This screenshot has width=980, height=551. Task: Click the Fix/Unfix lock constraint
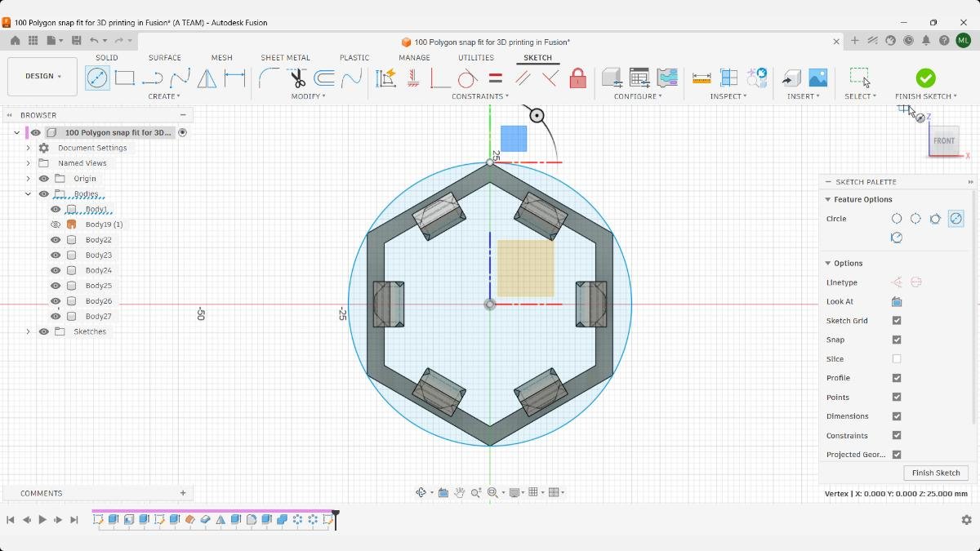pyautogui.click(x=578, y=78)
